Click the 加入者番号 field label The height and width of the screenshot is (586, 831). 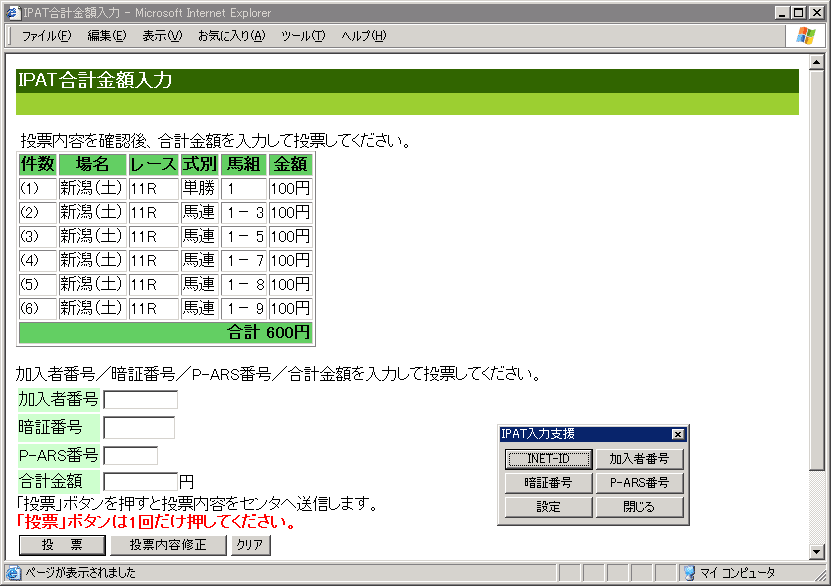[x=58, y=400]
